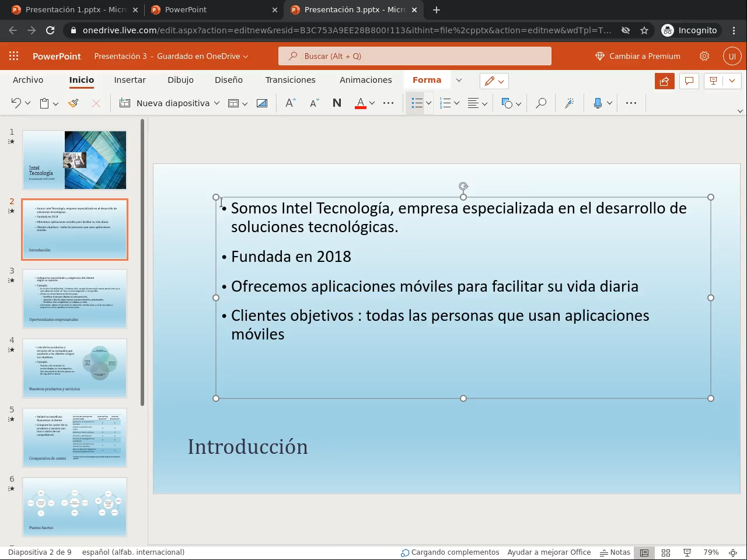Bookmark this page with the star icon
The height and width of the screenshot is (560, 747).
pos(644,30)
